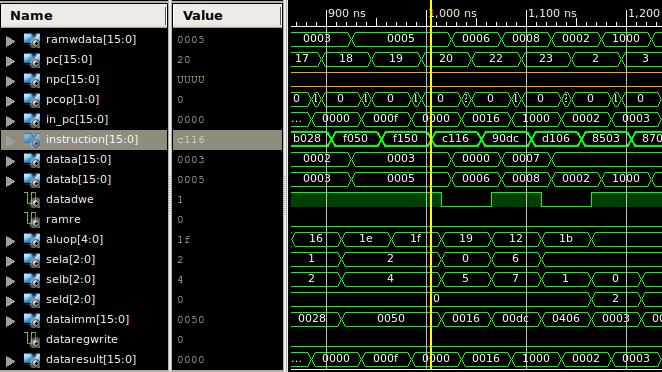662x372 pixels.
Task: Select the ramre signal name
Action: click(x=63, y=220)
